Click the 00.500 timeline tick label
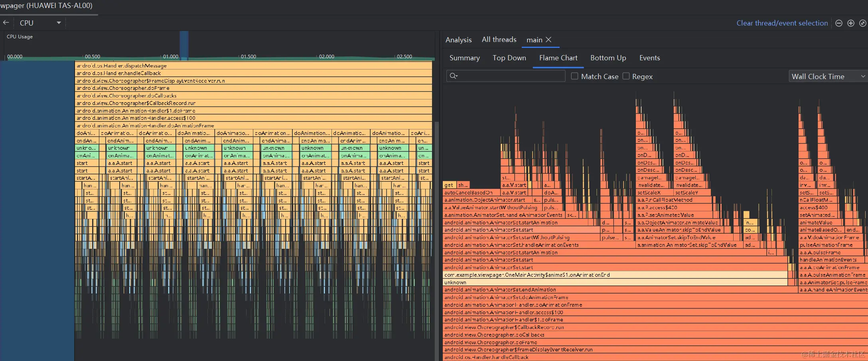868x361 pixels. tap(93, 56)
